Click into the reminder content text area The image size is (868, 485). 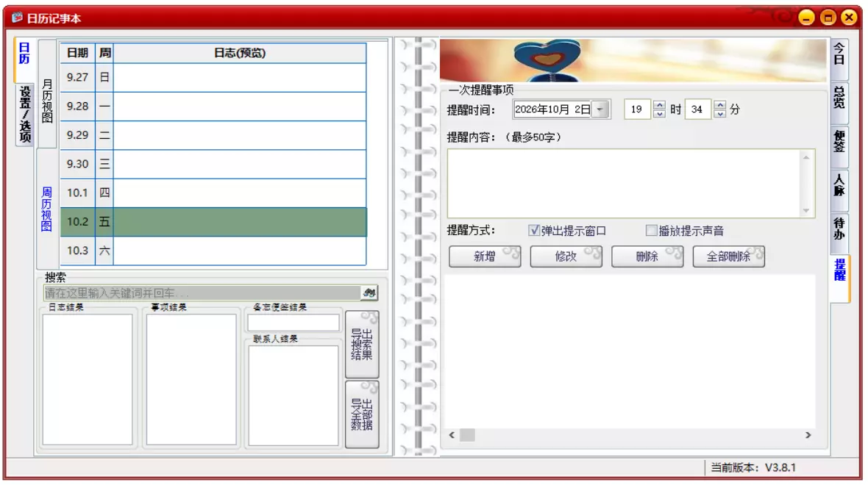click(x=623, y=183)
